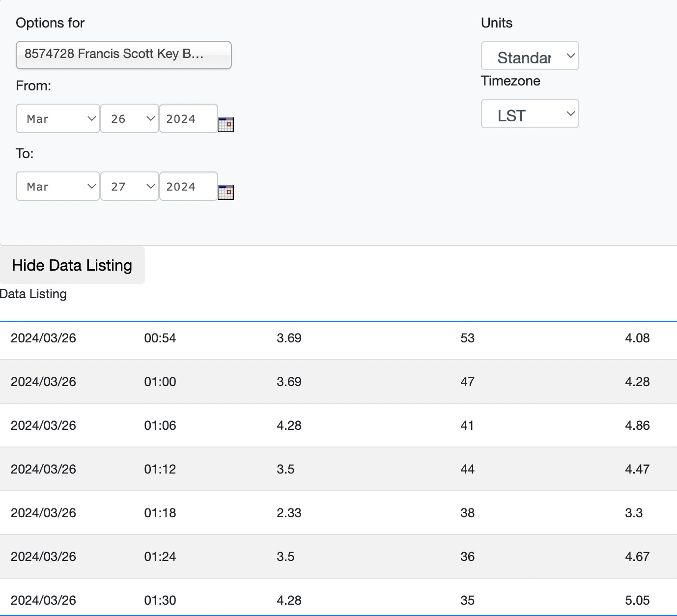Screen dimensions: 677x616
Task: Click the 01:18 row's 2.33 value
Action: pos(289,513)
